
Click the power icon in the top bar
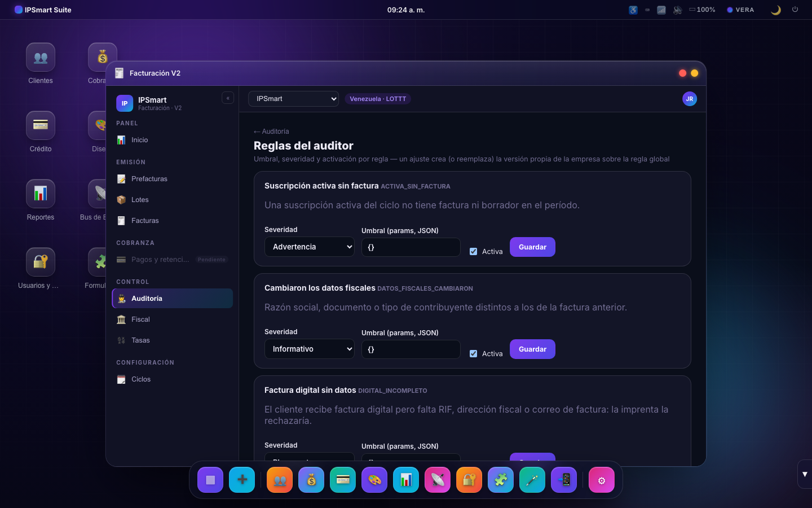coord(795,10)
